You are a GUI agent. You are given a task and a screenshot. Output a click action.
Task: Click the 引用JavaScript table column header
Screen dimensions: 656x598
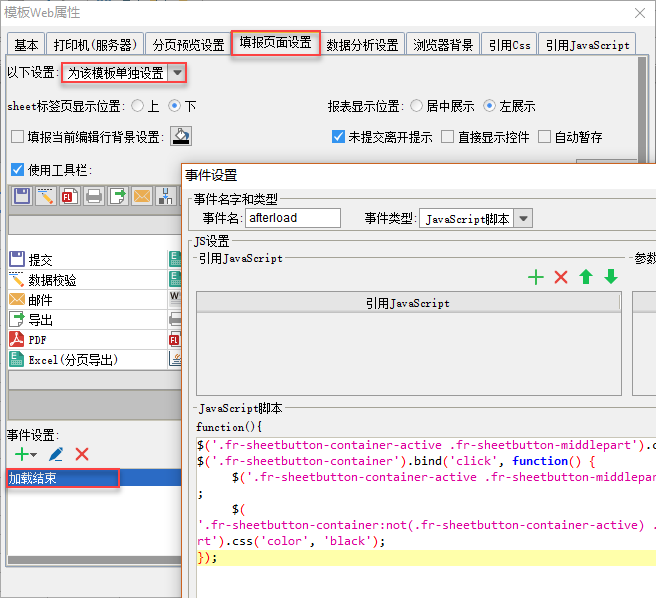click(x=408, y=303)
